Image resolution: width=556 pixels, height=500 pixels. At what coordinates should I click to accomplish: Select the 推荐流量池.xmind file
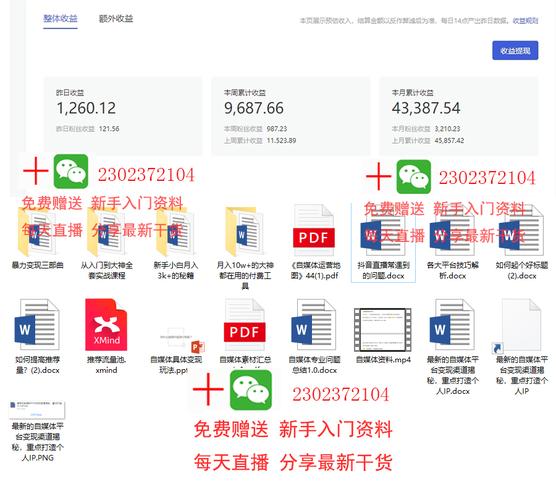pos(106,335)
